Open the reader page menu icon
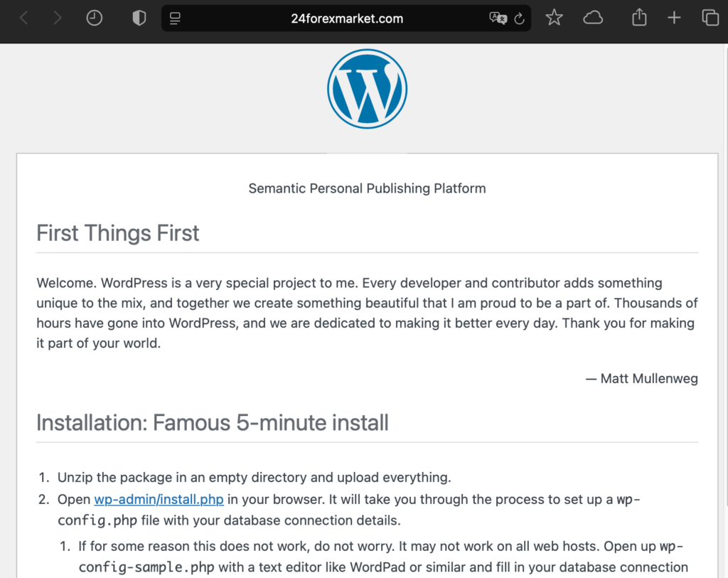 tap(175, 18)
